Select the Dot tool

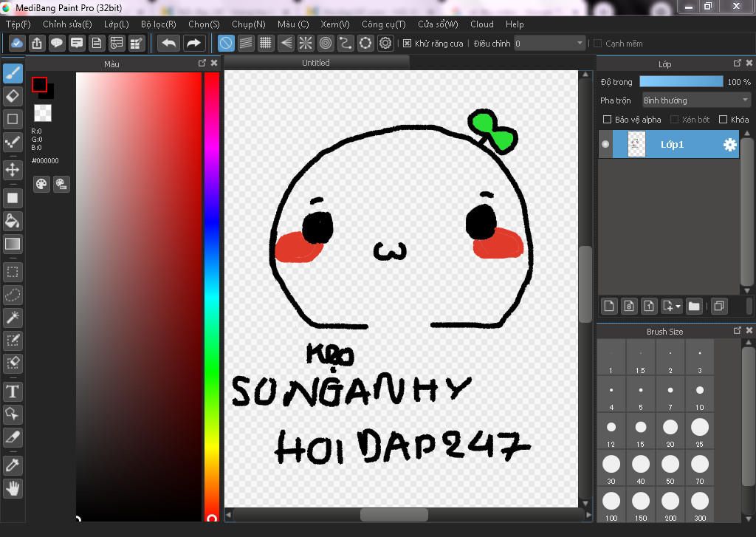[13, 142]
